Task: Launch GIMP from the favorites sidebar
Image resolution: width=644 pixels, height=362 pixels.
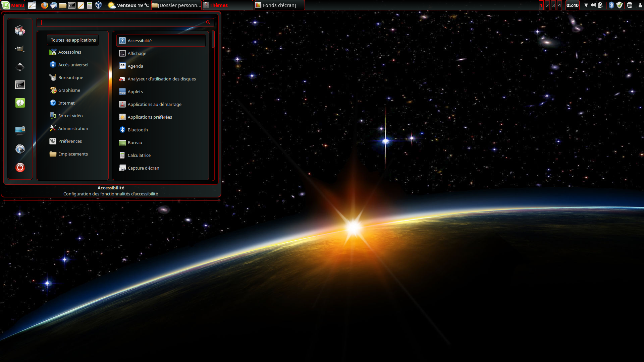Action: 20,49
